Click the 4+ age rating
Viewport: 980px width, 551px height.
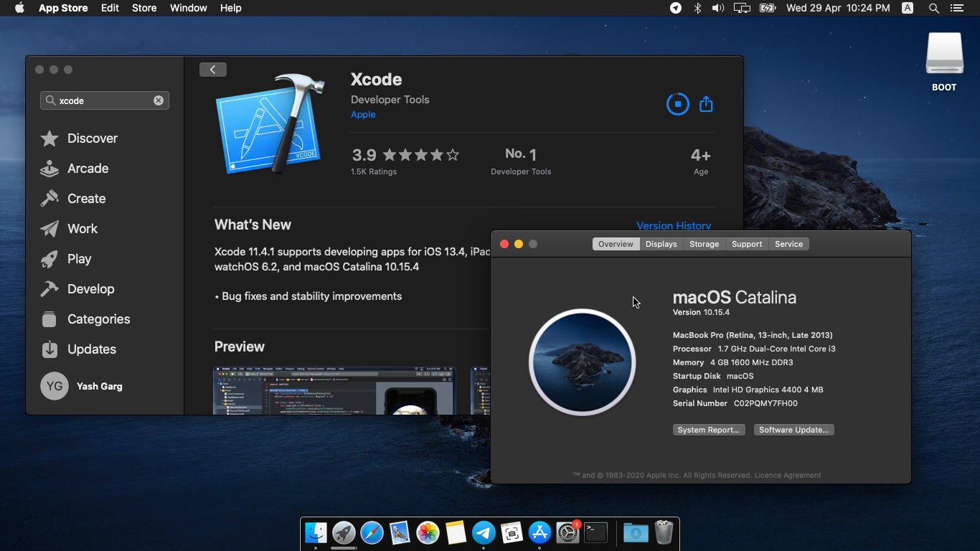pos(701,161)
